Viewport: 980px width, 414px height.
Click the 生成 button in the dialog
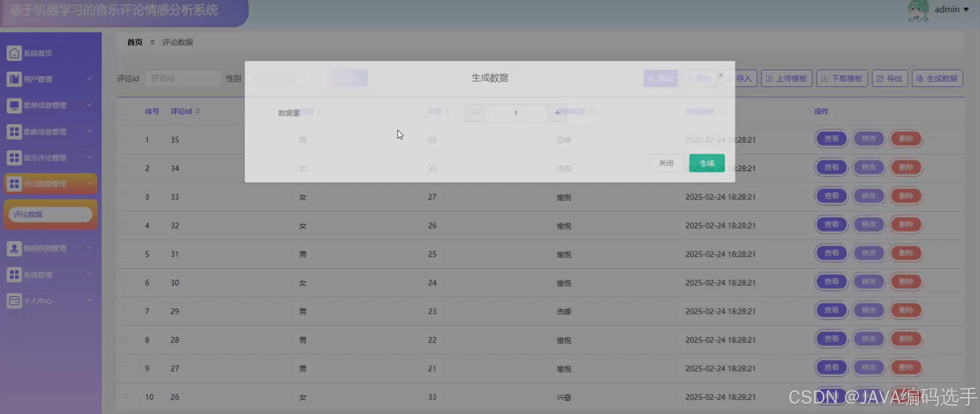707,163
